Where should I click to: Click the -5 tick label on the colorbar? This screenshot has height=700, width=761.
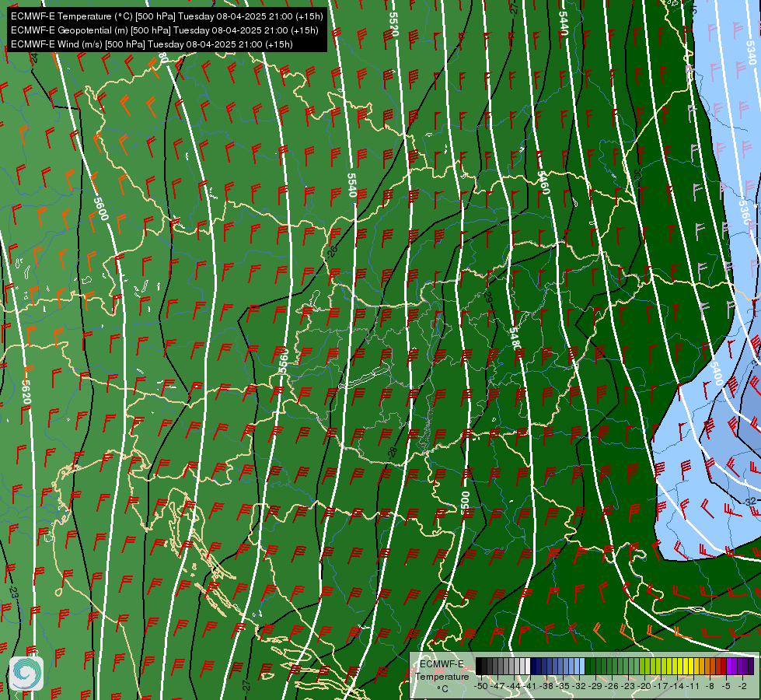coord(726,686)
